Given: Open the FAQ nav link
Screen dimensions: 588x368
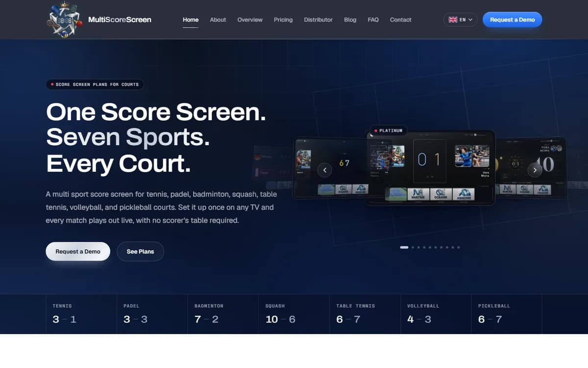Looking at the screenshot, I should tap(373, 20).
